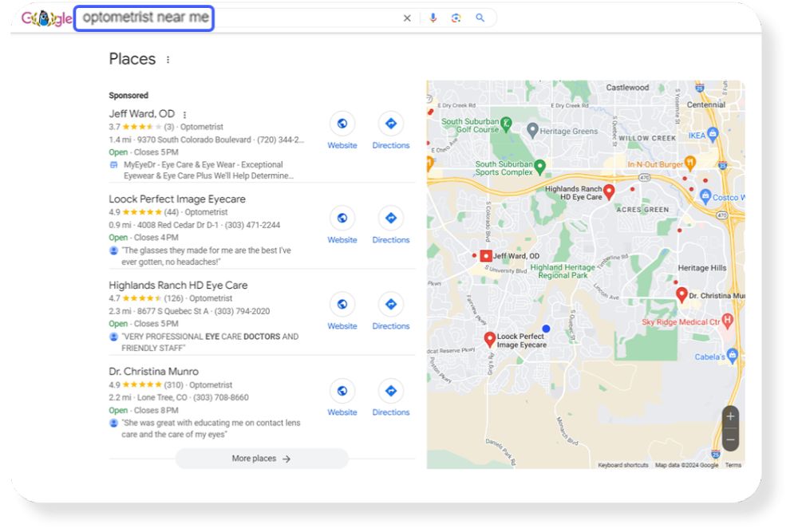This screenshot has width=798, height=532.
Task: Open Loock Perfect Image Eyecare listing title
Action: coord(177,199)
